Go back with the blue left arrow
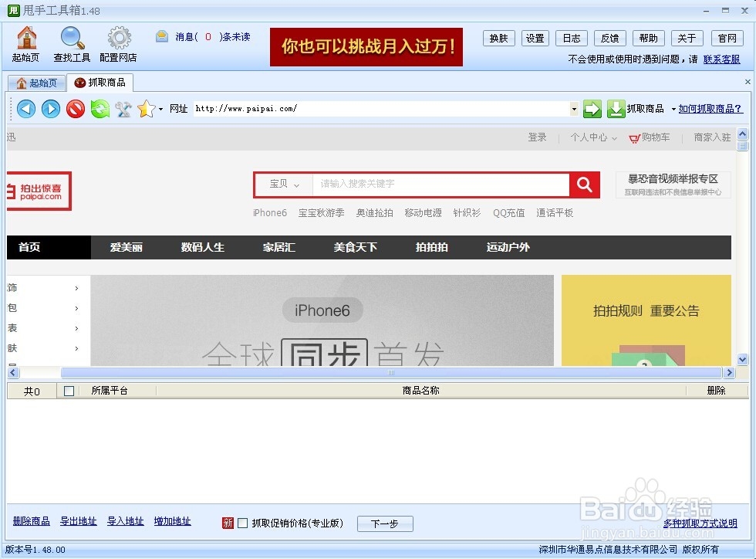Screen dimensions: 756x559 (x=26, y=109)
